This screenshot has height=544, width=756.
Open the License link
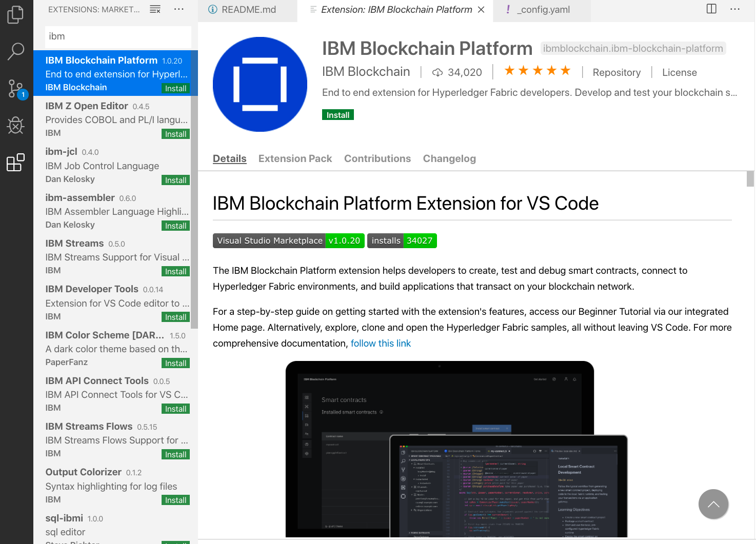(x=679, y=73)
